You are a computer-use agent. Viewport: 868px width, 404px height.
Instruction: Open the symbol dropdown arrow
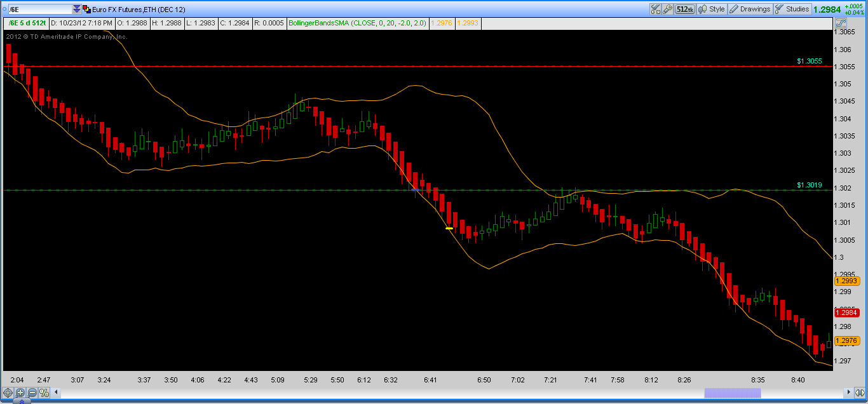[77, 9]
